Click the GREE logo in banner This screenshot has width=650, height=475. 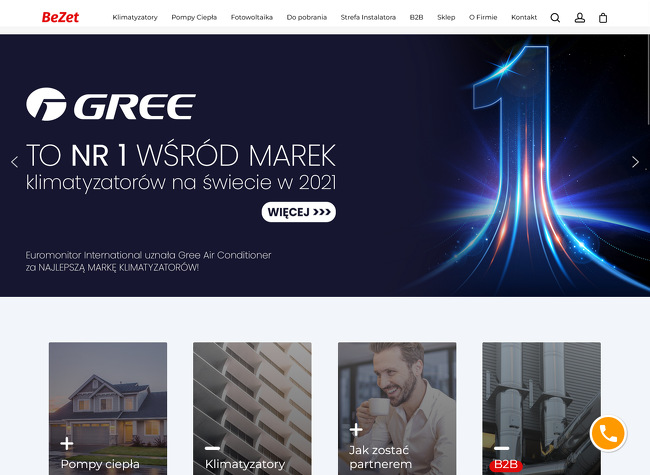click(x=111, y=104)
